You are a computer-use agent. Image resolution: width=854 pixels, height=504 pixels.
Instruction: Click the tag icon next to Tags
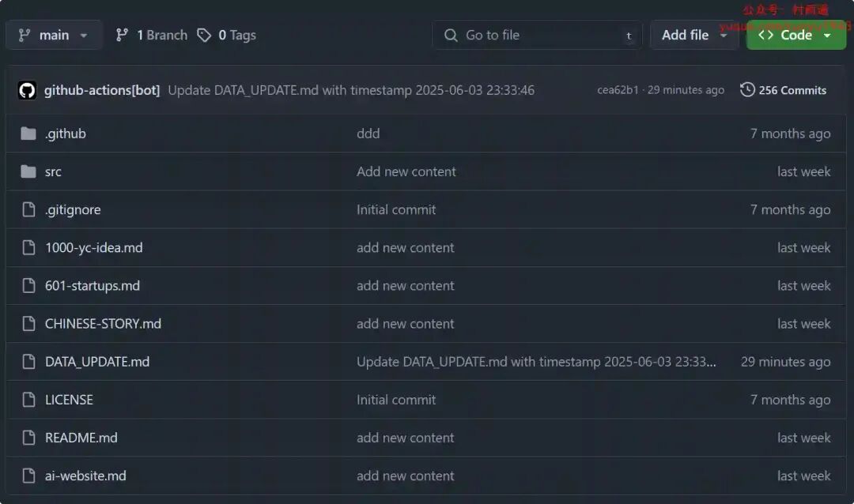204,35
